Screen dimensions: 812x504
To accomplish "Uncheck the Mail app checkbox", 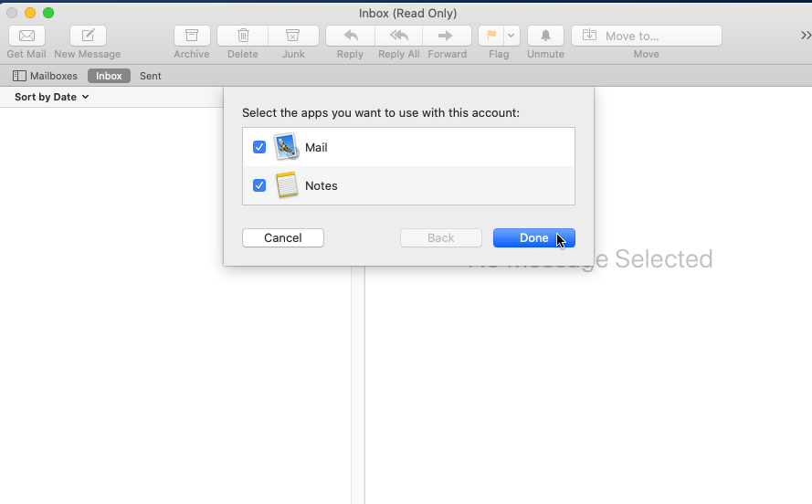I will tap(259, 147).
